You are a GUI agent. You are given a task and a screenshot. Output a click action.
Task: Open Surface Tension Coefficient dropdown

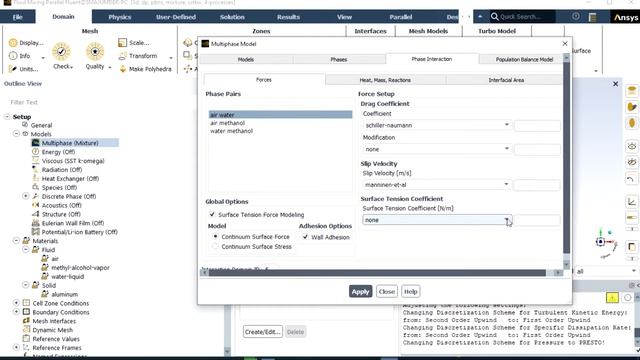(437, 220)
